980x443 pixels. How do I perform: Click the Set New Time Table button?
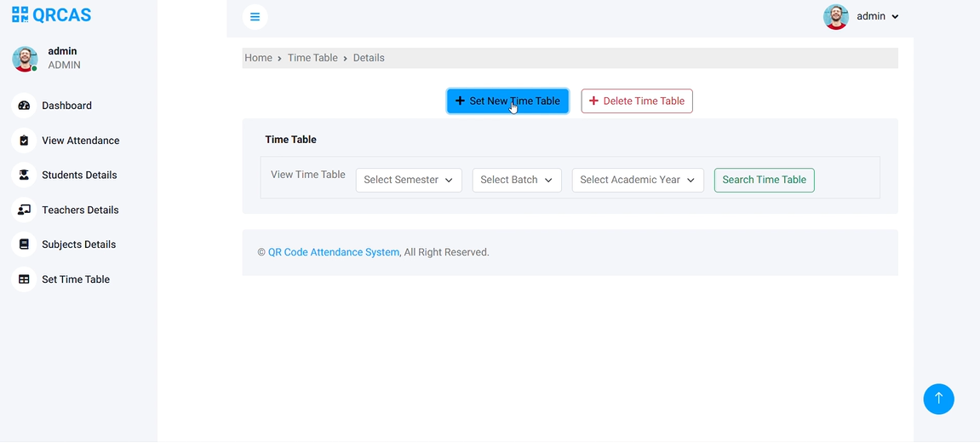(507, 101)
